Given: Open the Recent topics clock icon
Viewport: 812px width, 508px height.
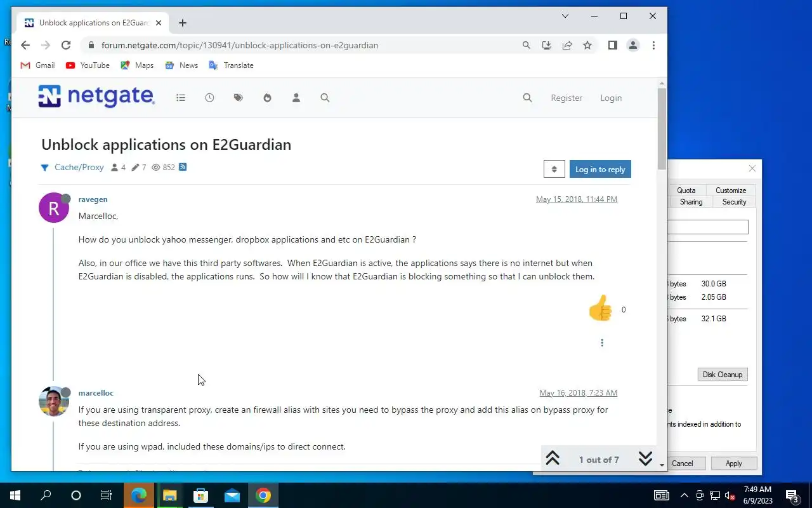Looking at the screenshot, I should [209, 98].
